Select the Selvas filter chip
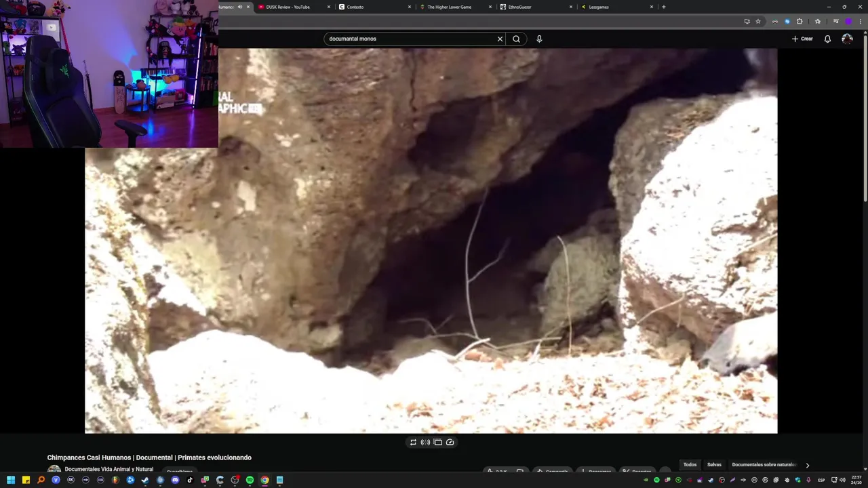Image resolution: width=868 pixels, height=488 pixels. 714,465
